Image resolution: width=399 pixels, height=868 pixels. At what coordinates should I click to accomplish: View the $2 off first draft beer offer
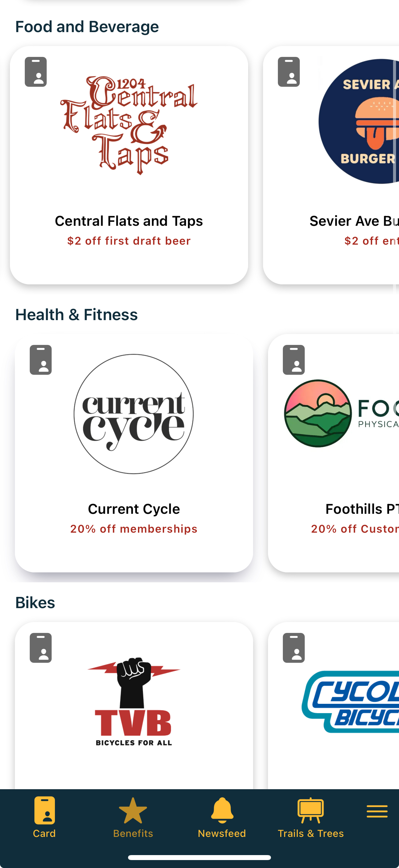coord(129,241)
